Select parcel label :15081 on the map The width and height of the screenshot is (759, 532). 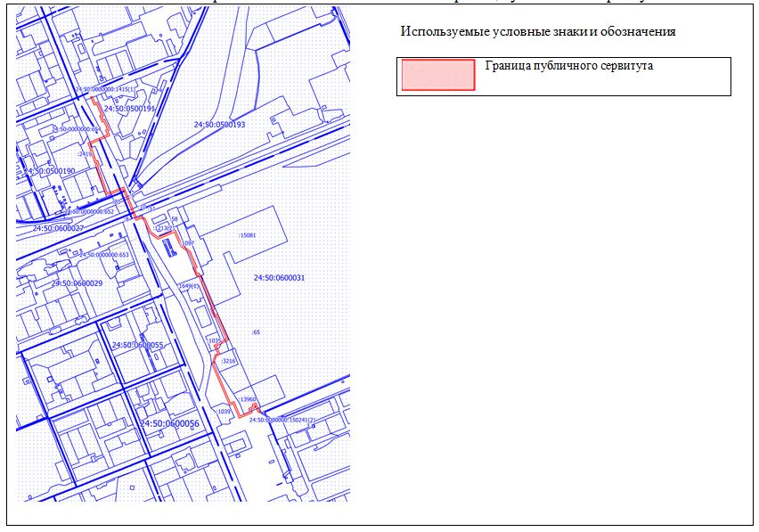[x=247, y=235]
